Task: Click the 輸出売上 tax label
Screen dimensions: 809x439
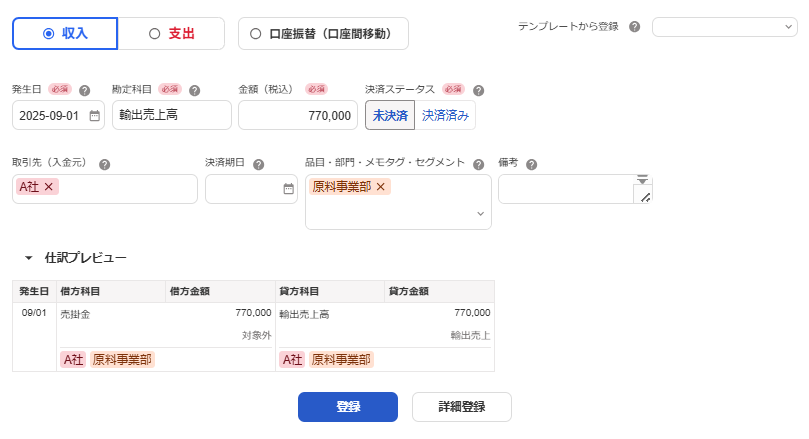Action: click(x=470, y=335)
